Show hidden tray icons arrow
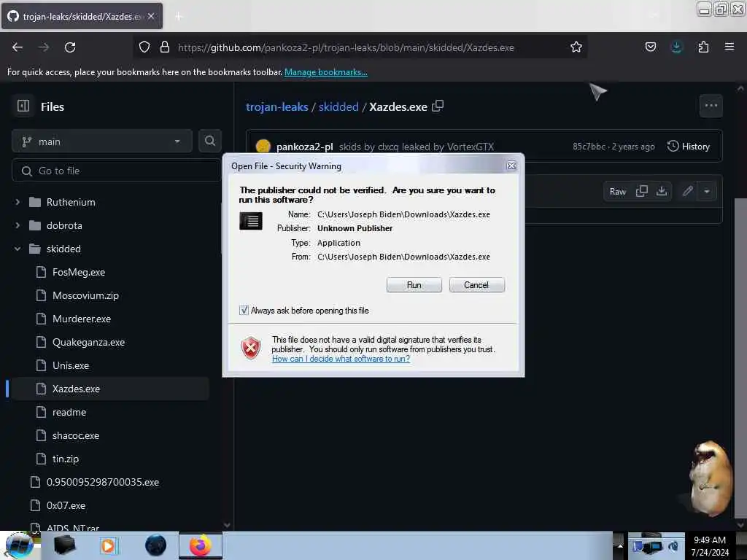Screen dimensions: 747x560 click(620, 545)
